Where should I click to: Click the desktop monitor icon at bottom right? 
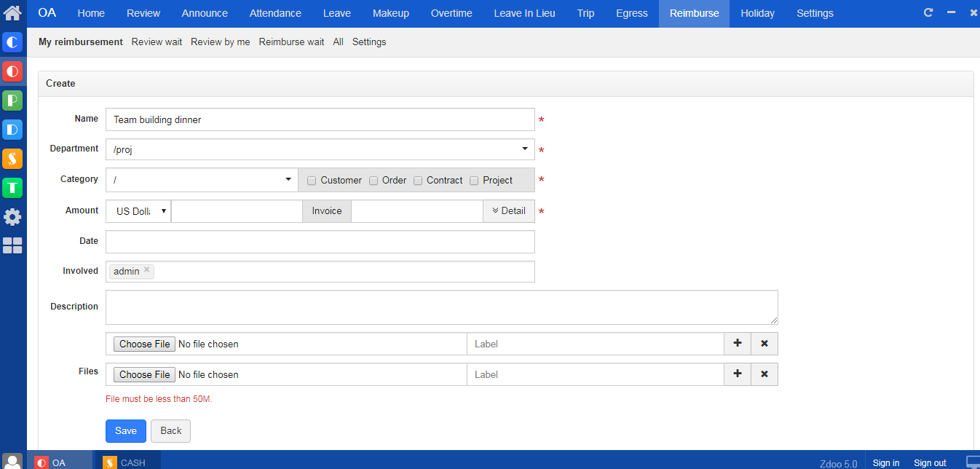tap(972, 462)
